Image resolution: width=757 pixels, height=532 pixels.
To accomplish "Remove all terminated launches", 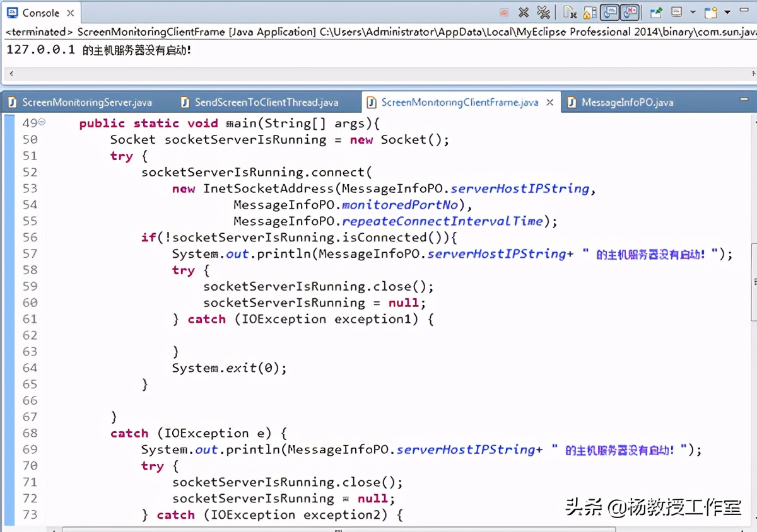I will coord(543,12).
